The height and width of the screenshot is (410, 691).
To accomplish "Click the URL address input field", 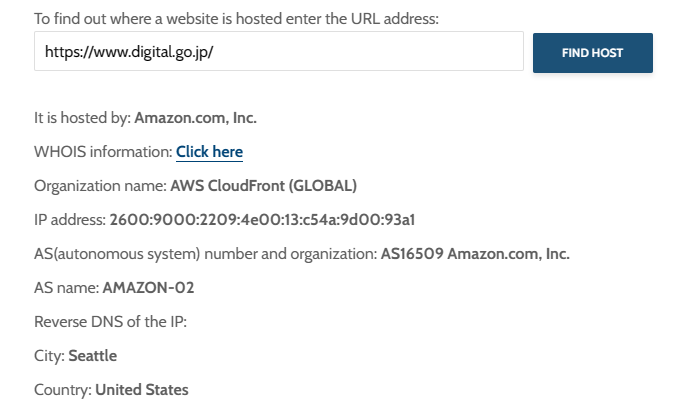I will (x=278, y=52).
